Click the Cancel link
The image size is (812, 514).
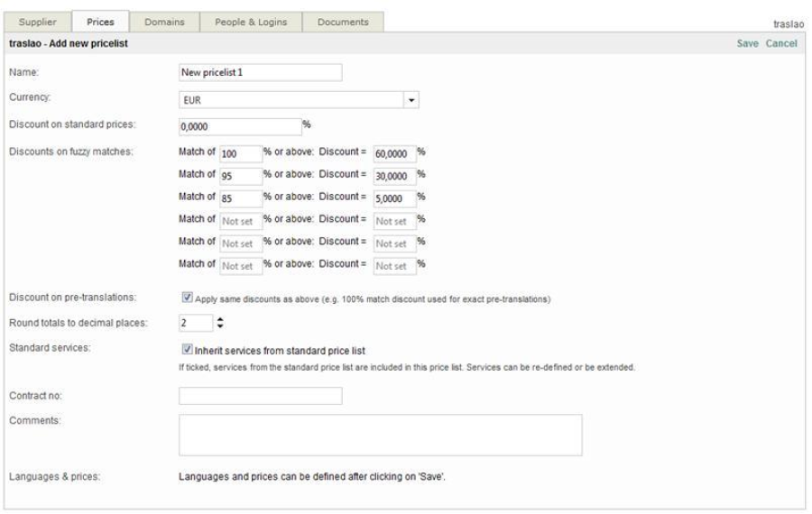click(x=781, y=44)
